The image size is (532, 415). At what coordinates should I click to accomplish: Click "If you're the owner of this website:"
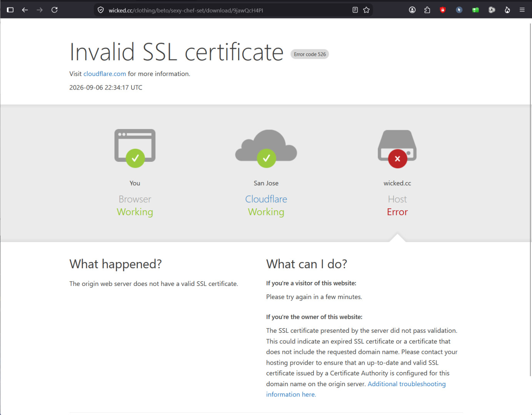tap(314, 317)
